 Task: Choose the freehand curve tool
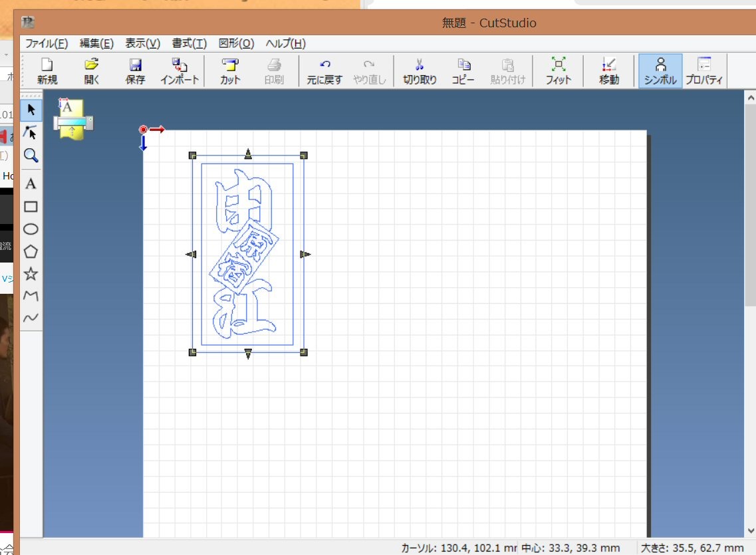31,318
